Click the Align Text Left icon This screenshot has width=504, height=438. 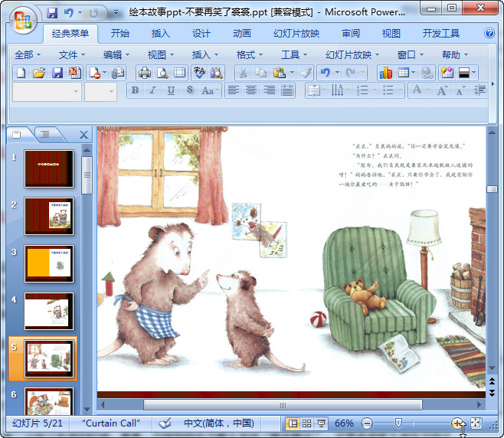tap(234, 90)
